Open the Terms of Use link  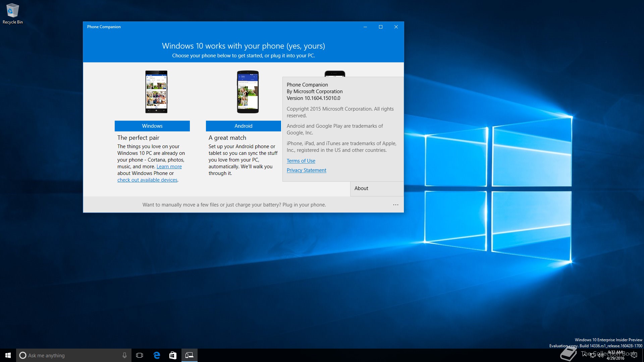pyautogui.click(x=301, y=161)
